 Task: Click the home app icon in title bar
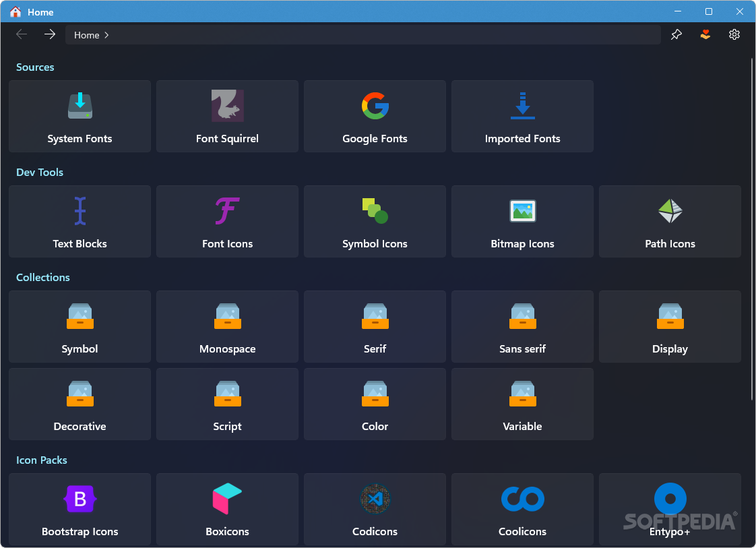15,11
